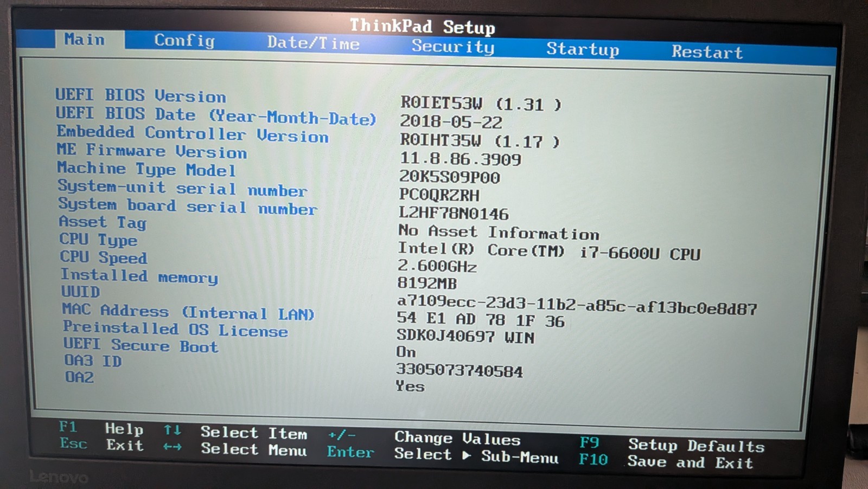Click the OA2 value 'Yes'
This screenshot has width=868, height=489.
pos(410,386)
